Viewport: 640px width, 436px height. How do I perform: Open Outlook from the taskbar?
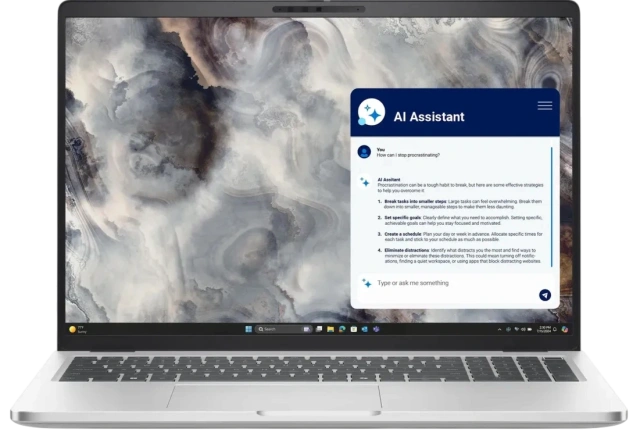pos(364,329)
